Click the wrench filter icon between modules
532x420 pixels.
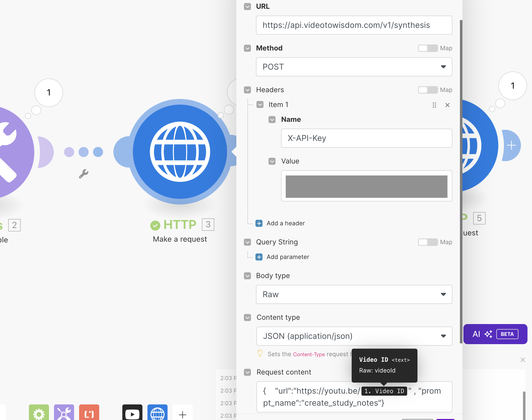83,174
